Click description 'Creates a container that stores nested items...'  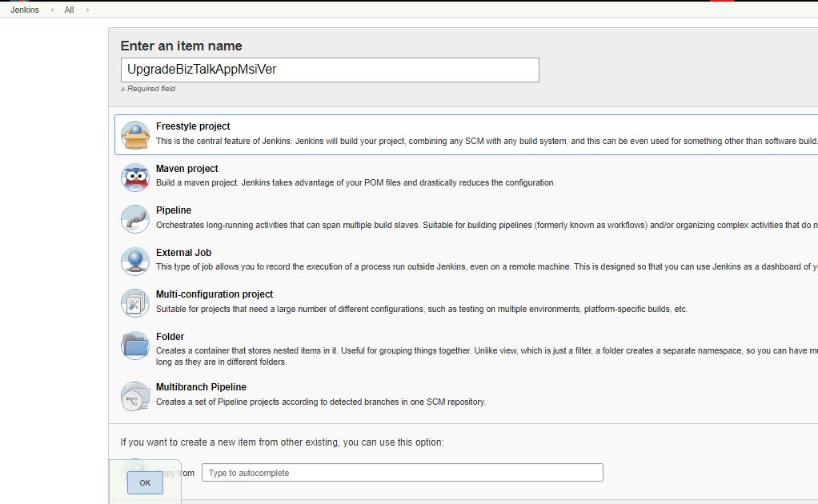coord(487,357)
